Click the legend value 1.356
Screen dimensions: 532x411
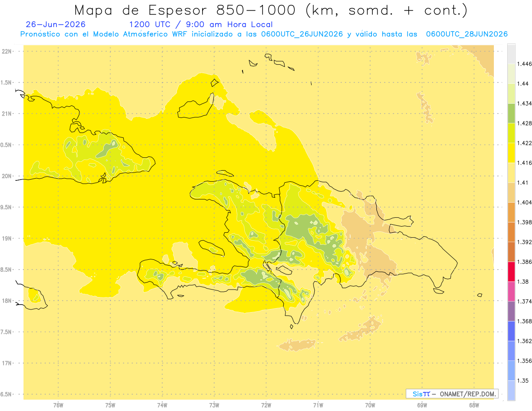(524, 361)
